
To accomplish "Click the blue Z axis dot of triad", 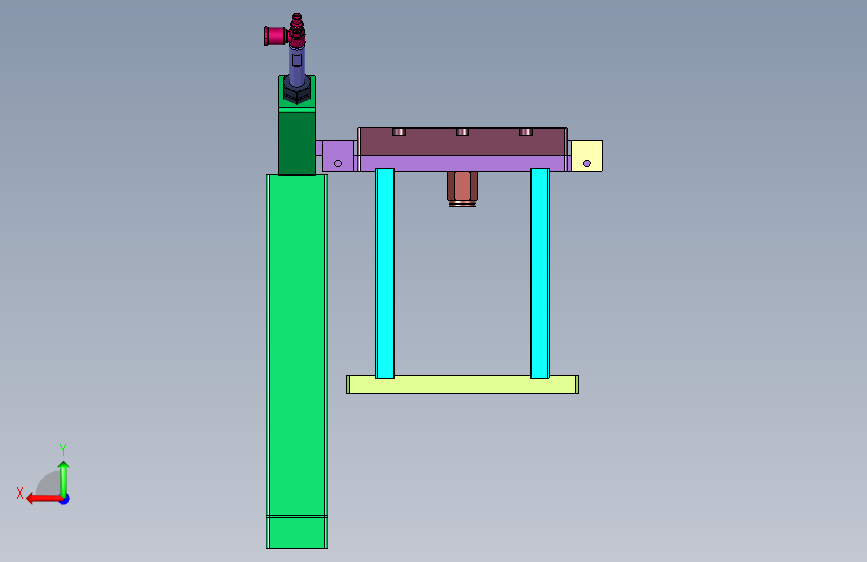I will pos(65,499).
